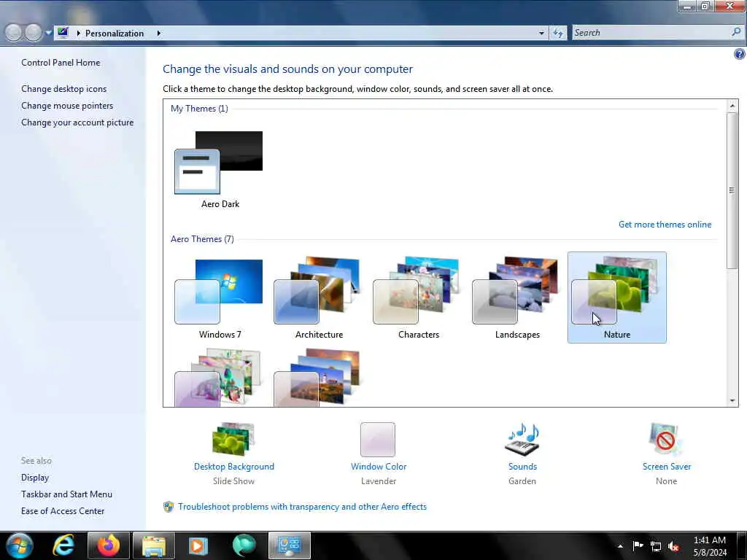Click the muted volume tray icon

coord(673,547)
